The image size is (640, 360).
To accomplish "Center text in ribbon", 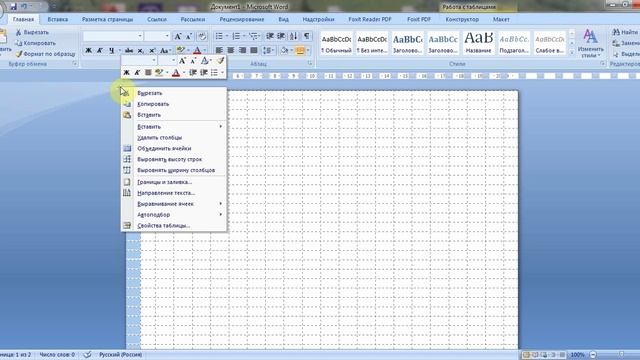I will [x=231, y=50].
